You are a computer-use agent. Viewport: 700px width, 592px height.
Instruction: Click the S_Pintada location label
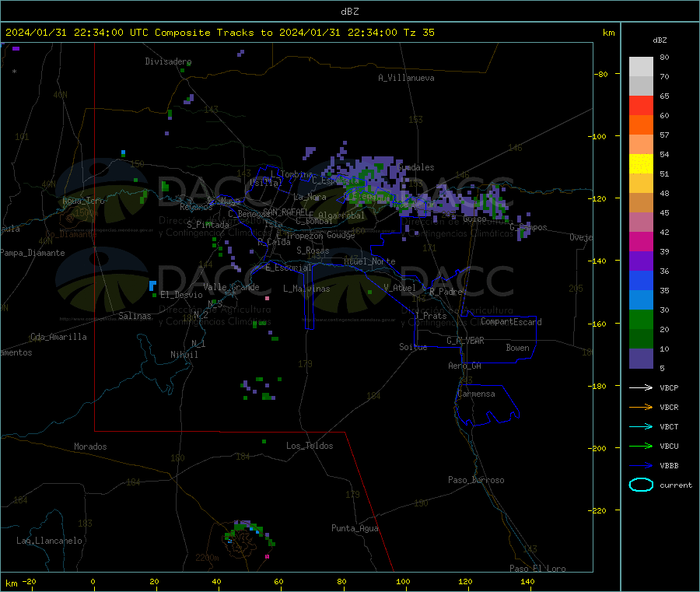tap(208, 225)
